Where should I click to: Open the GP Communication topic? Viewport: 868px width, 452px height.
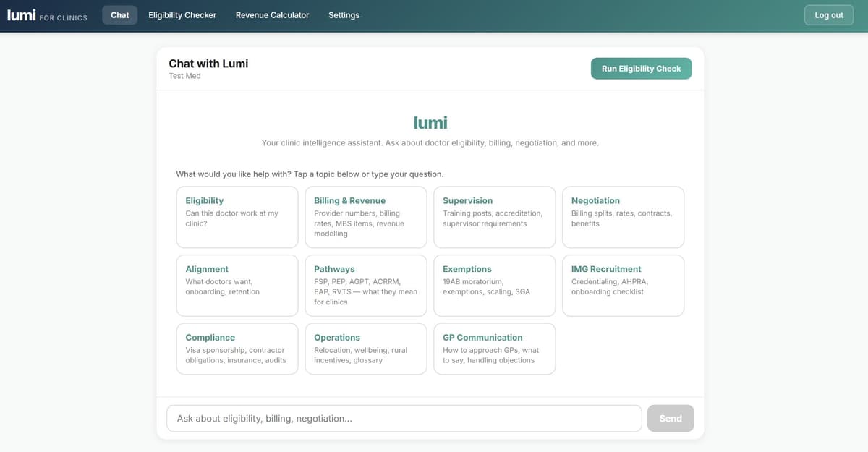[x=494, y=349]
